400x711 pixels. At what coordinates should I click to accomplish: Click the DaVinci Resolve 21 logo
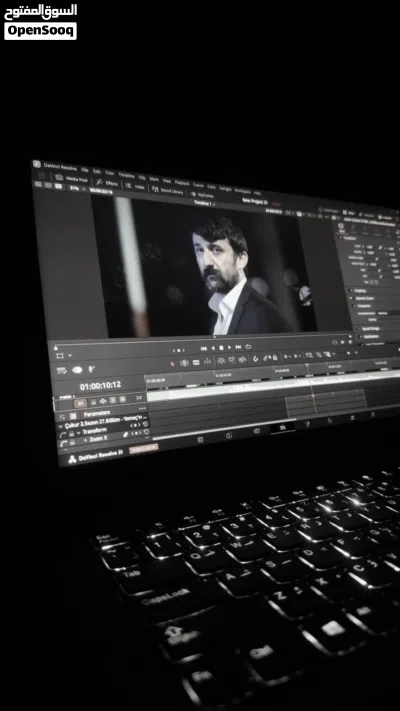(72, 459)
